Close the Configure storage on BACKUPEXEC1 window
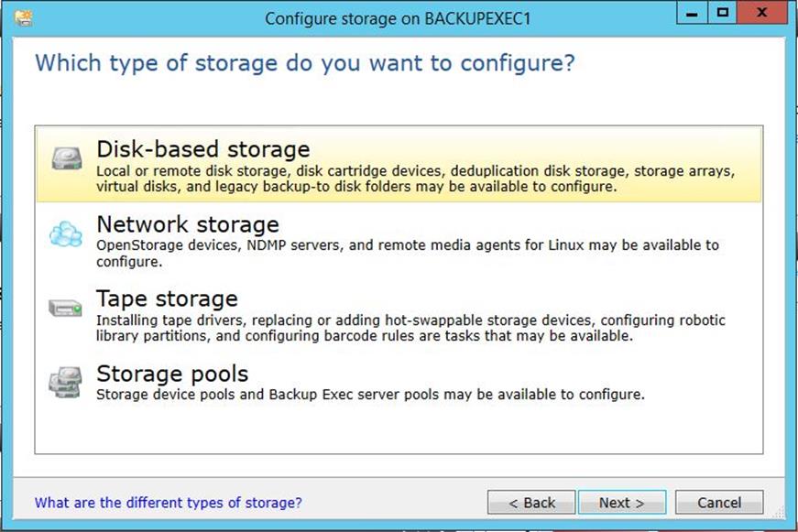The image size is (798, 532). pyautogui.click(x=762, y=13)
